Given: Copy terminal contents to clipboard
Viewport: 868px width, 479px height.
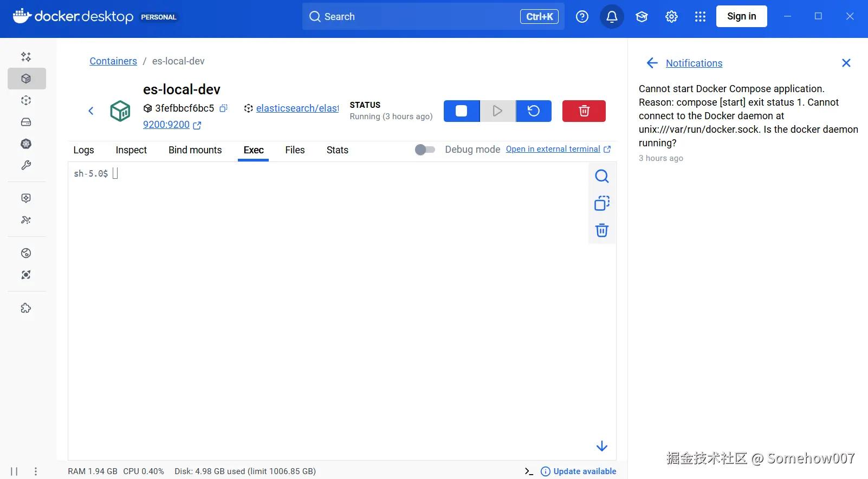Looking at the screenshot, I should click(x=602, y=203).
